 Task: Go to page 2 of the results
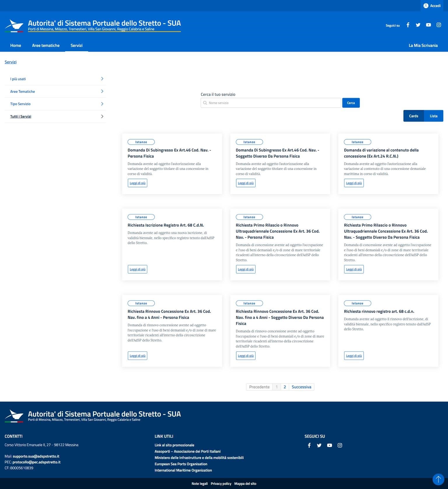point(285,387)
